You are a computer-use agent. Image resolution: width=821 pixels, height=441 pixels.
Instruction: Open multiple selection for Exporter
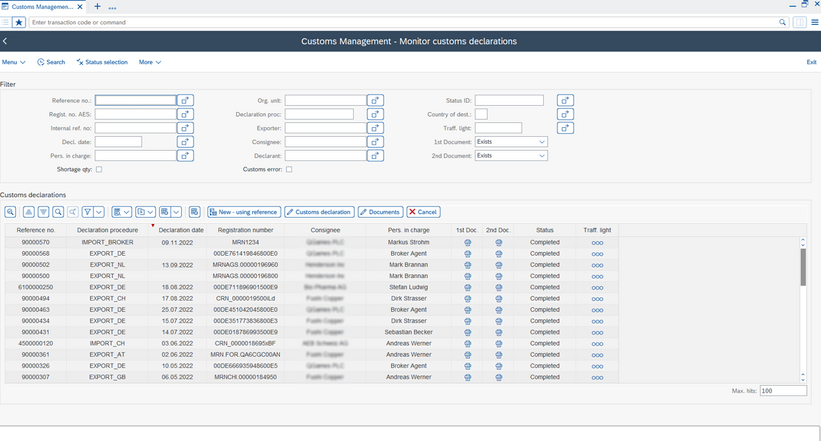pyautogui.click(x=375, y=128)
